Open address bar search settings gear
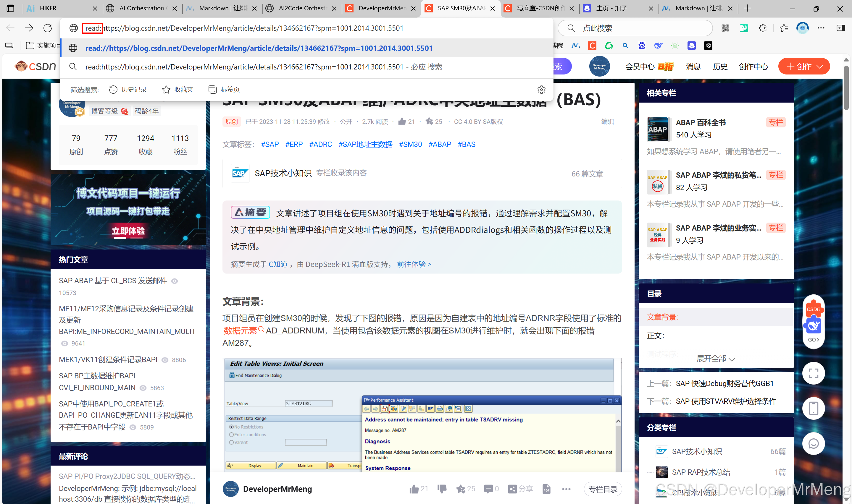This screenshot has width=852, height=504. [541, 89]
